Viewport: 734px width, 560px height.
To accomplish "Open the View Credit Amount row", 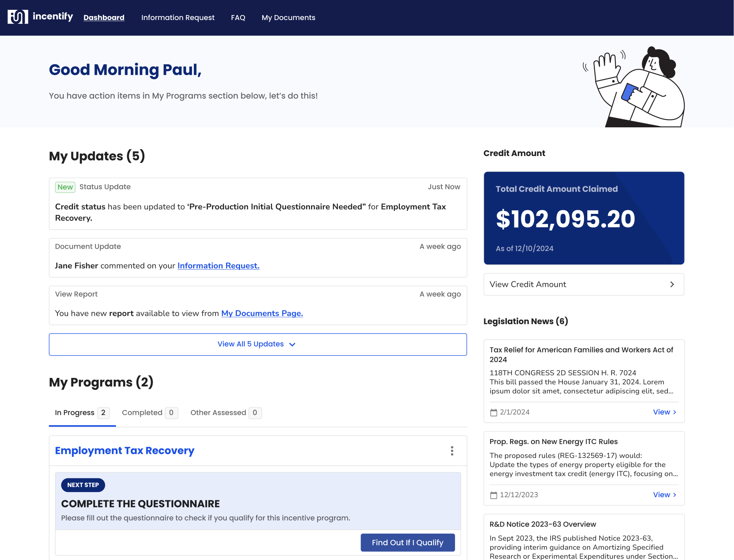I will click(584, 285).
